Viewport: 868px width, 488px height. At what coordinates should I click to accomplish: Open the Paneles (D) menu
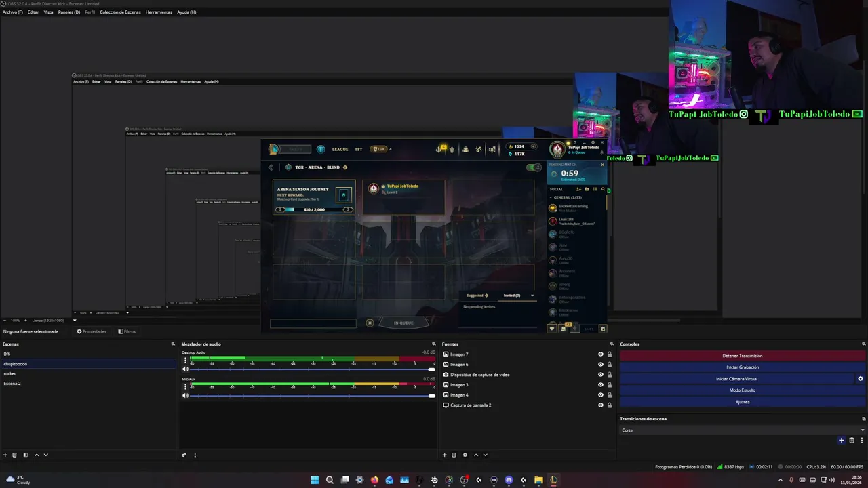(69, 12)
